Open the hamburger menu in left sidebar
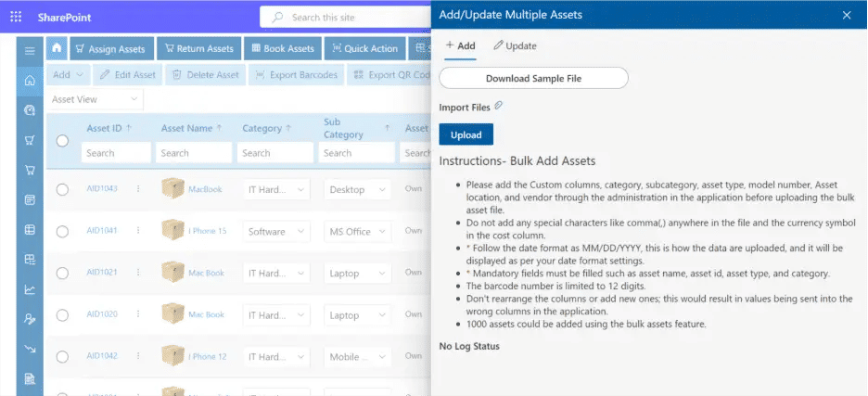868x396 pixels. coord(30,52)
